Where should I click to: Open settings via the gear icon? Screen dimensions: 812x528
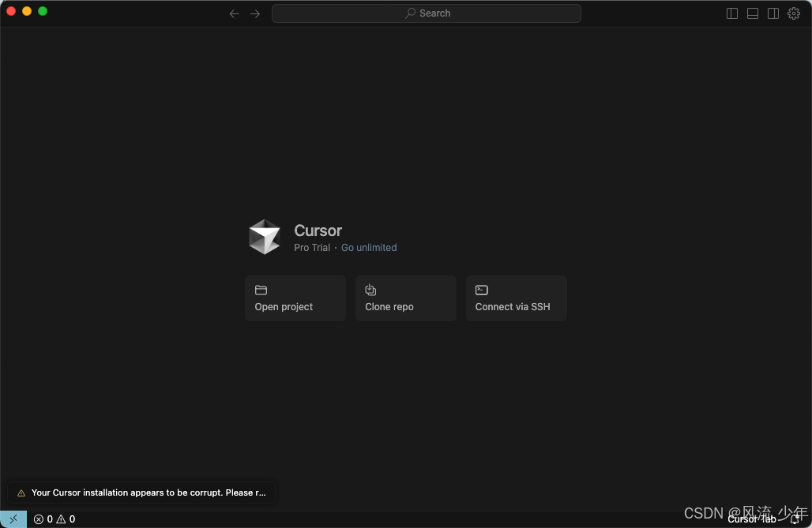click(x=794, y=13)
